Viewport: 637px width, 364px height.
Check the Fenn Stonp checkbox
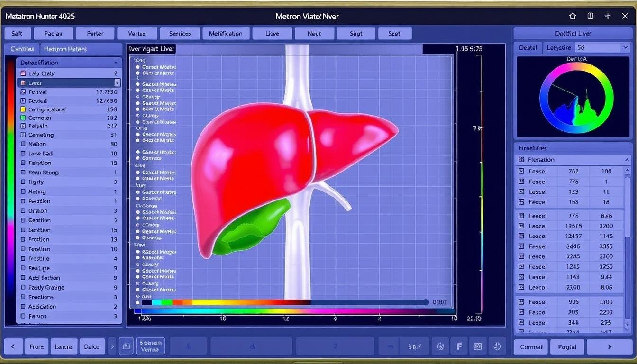click(23, 173)
